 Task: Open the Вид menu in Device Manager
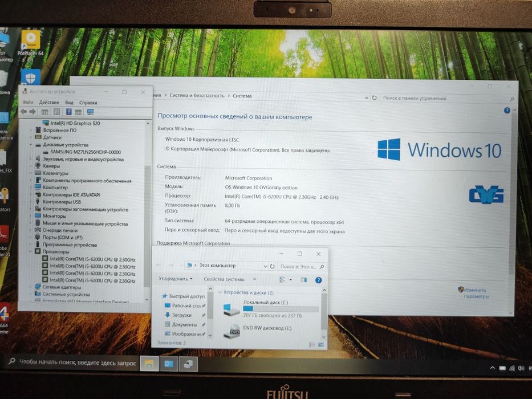[x=69, y=103]
